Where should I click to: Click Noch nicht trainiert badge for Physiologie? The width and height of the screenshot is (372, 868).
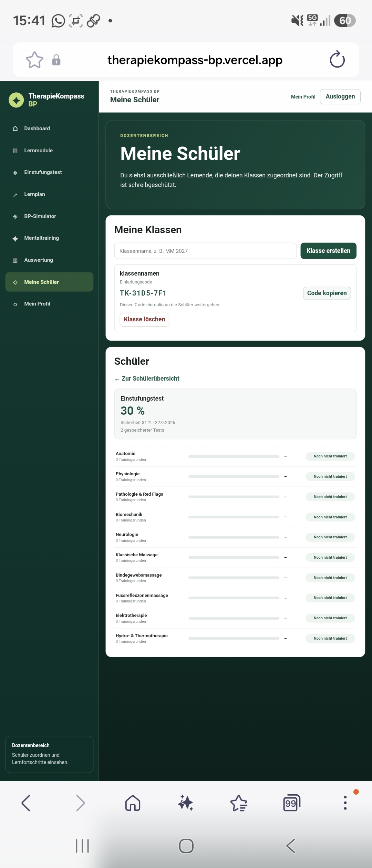[x=330, y=477]
